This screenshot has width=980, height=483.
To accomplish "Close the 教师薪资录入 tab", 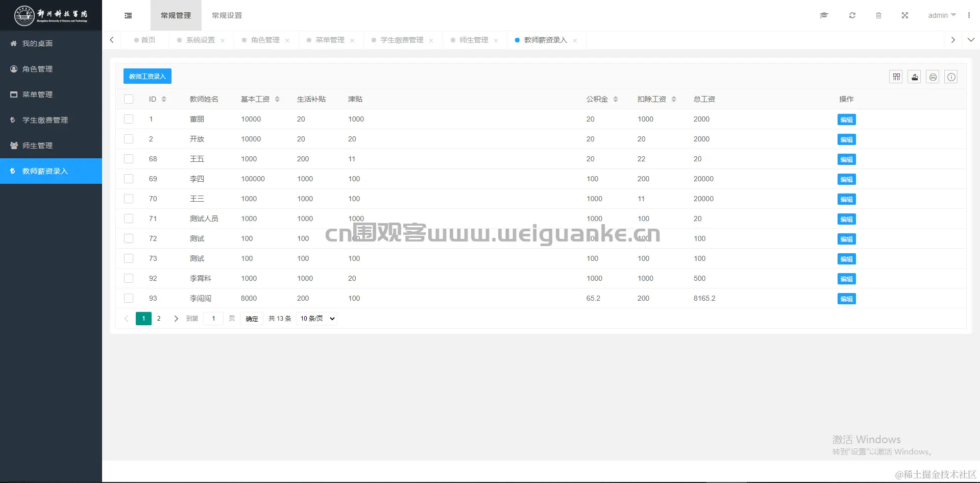I will (x=575, y=40).
